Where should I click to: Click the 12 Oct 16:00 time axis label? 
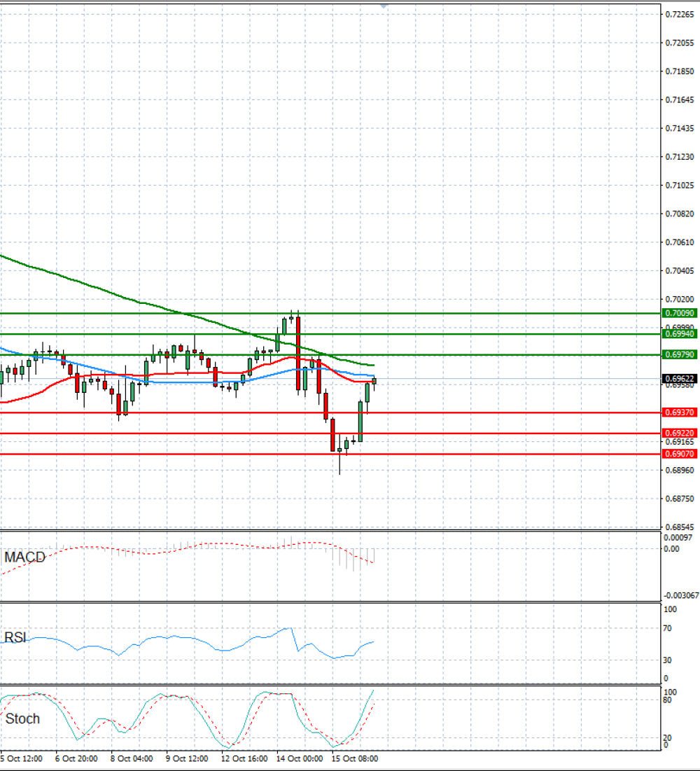(244, 758)
